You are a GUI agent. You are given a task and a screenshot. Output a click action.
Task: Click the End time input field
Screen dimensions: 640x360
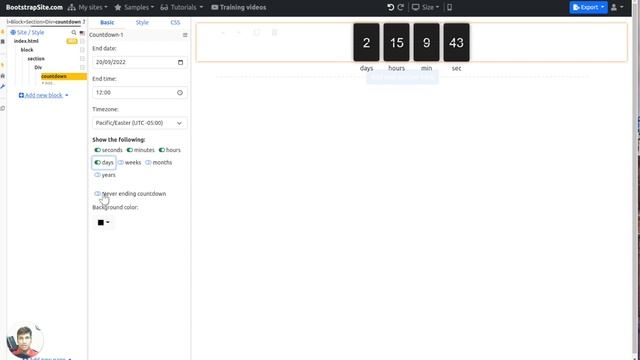(x=140, y=93)
